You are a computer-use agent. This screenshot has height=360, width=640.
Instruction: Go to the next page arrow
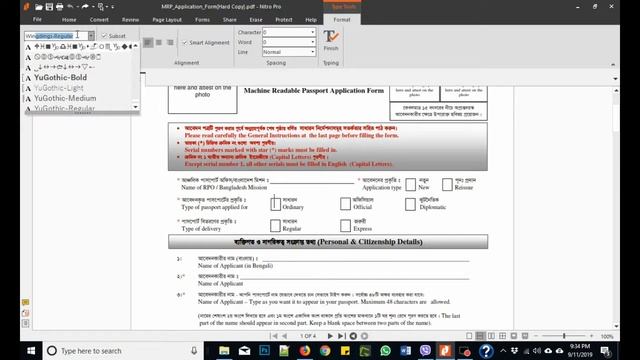330,336
